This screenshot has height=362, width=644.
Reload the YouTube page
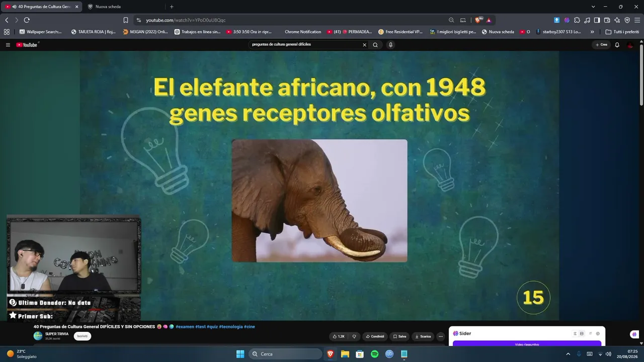coord(27,20)
